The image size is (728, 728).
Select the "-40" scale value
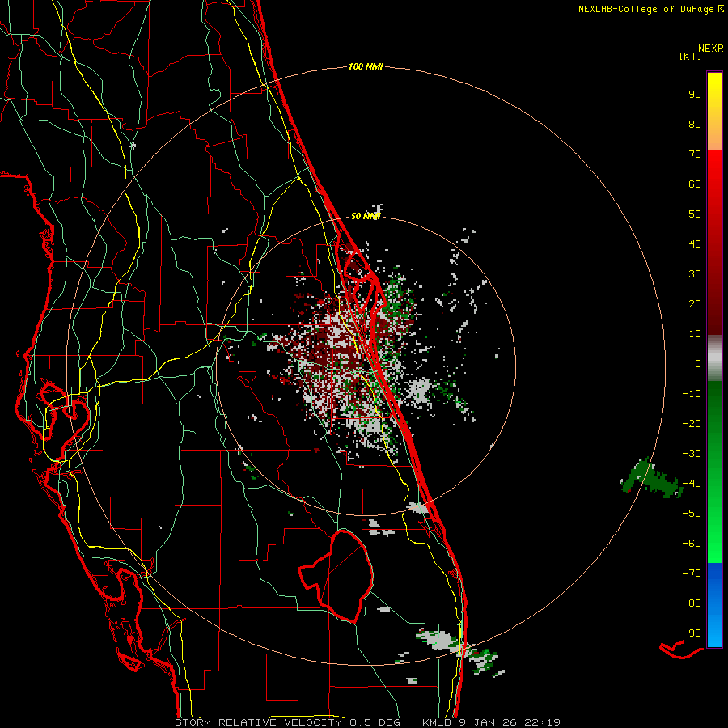692,484
